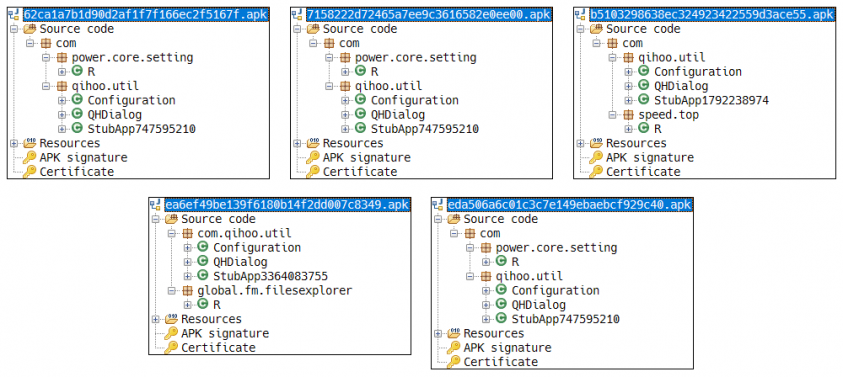Image resolution: width=843 pixels, height=377 pixels.
Task: Click the R class icon under speed.top
Action: (x=644, y=129)
